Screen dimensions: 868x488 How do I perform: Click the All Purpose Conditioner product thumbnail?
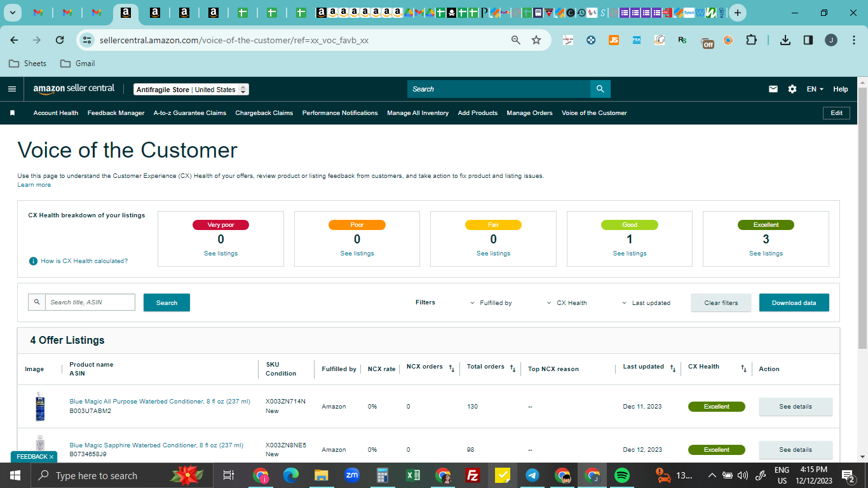click(x=40, y=407)
